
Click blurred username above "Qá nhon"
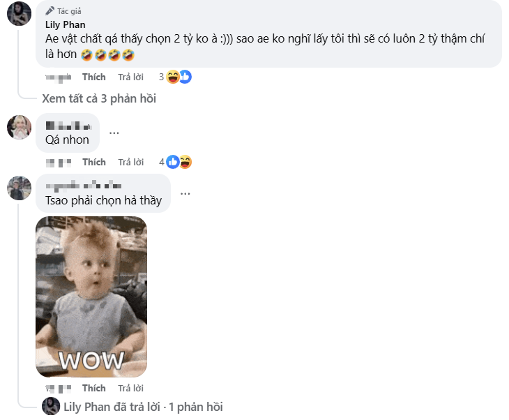(x=68, y=126)
